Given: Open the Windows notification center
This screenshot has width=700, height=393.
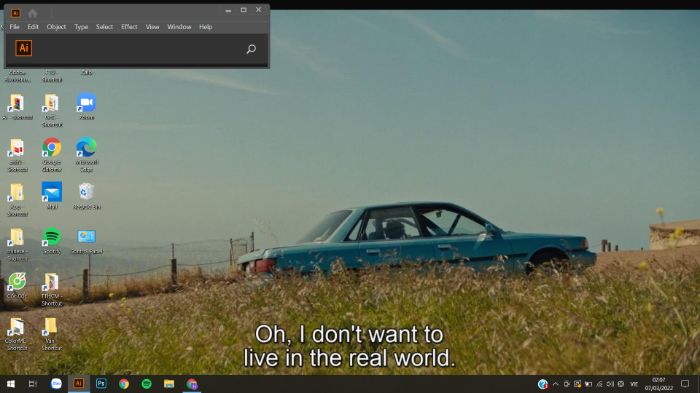Looking at the screenshot, I should point(685,384).
